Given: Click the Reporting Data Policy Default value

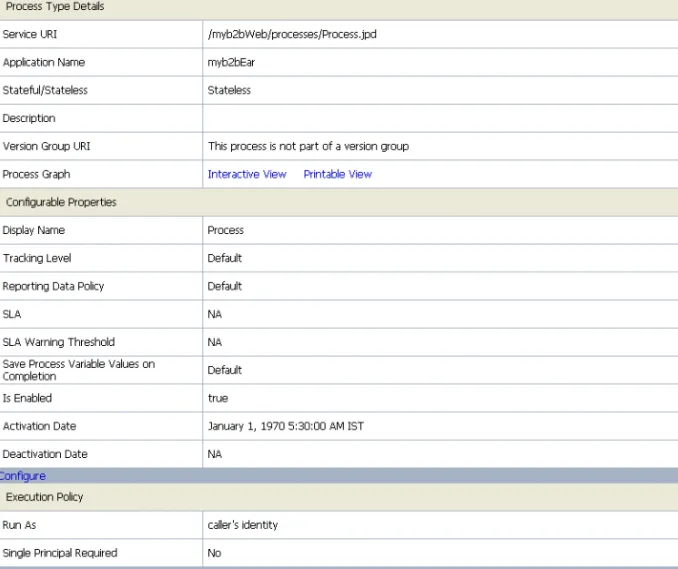Looking at the screenshot, I should click(225, 286).
